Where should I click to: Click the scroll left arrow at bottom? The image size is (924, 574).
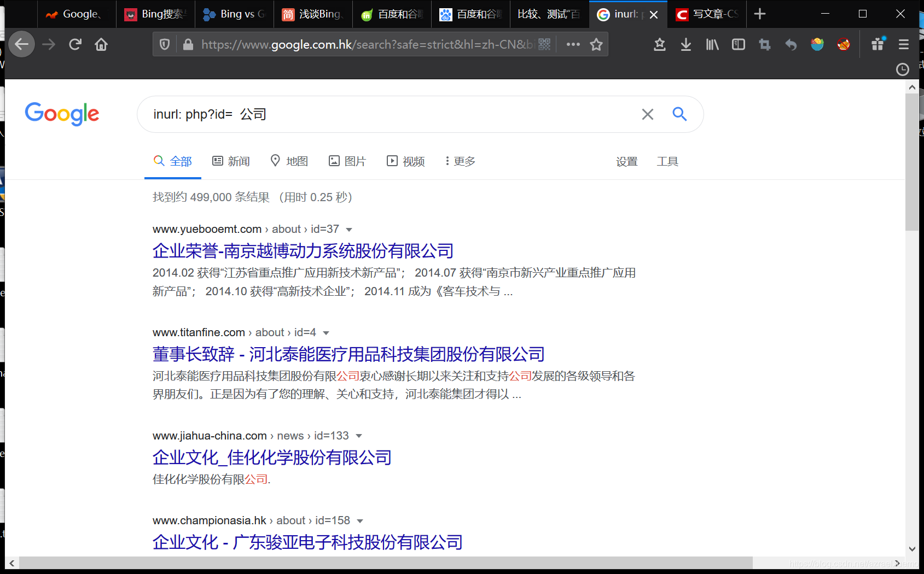click(x=11, y=563)
